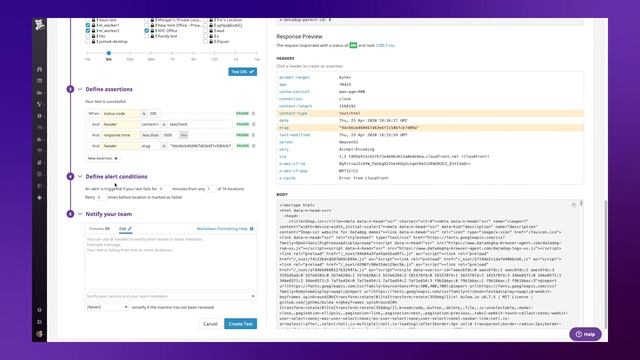Delete the content-type header assertion

point(253,124)
